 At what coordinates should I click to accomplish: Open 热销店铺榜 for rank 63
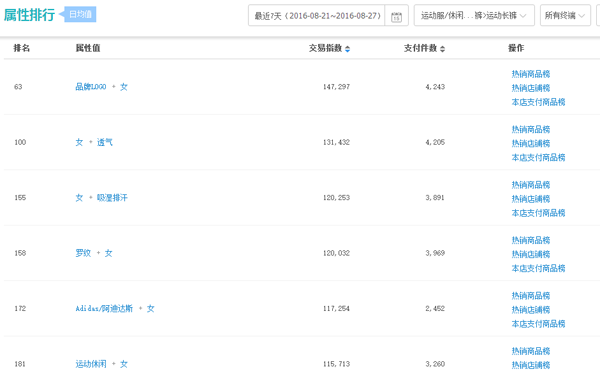pos(531,88)
